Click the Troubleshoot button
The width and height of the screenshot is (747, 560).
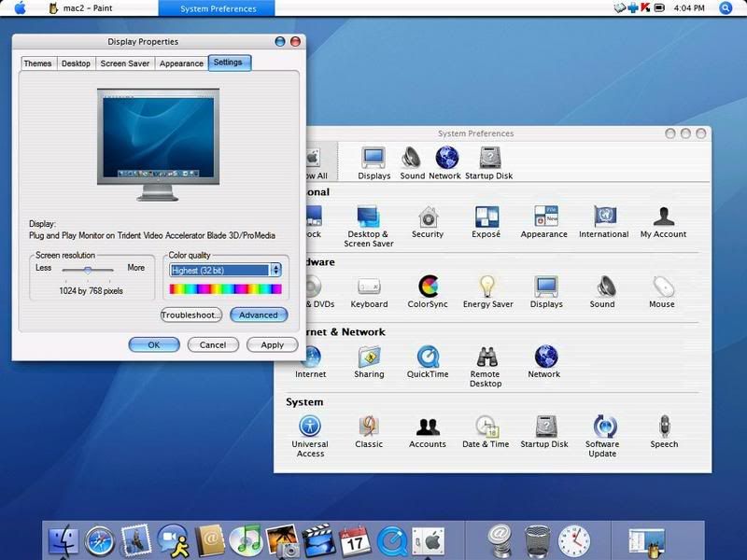click(190, 315)
